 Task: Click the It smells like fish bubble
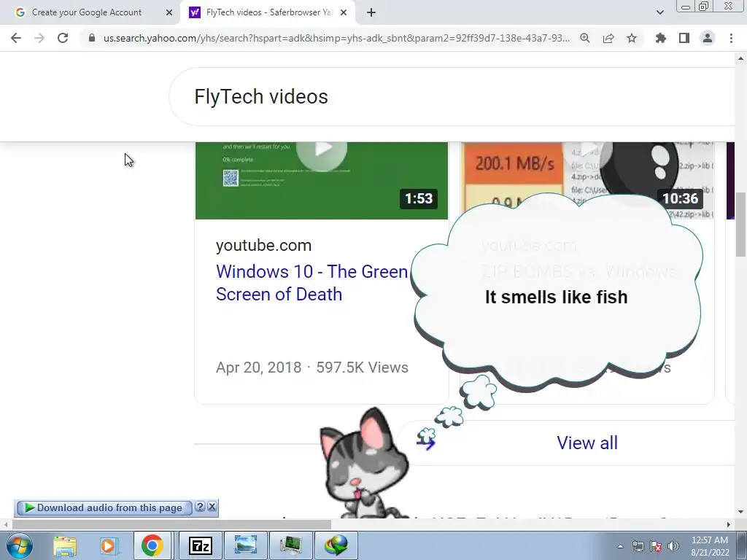[557, 292]
